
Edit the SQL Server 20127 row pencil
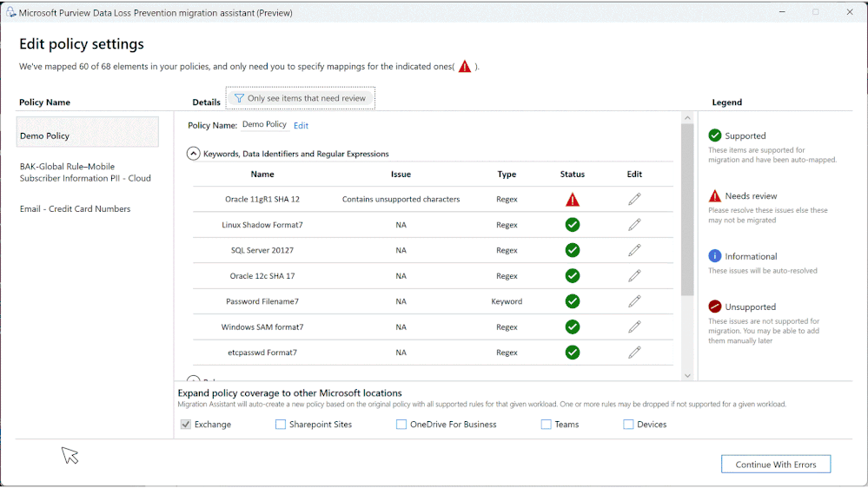(634, 250)
